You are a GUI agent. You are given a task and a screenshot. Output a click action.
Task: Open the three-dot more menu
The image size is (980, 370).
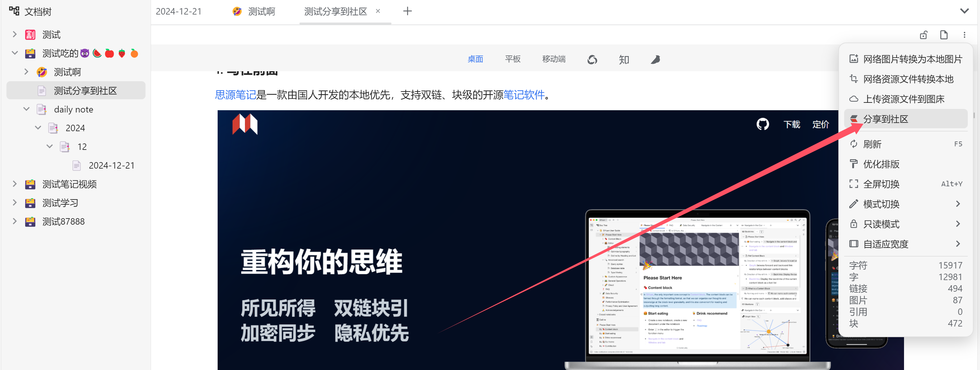[964, 35]
